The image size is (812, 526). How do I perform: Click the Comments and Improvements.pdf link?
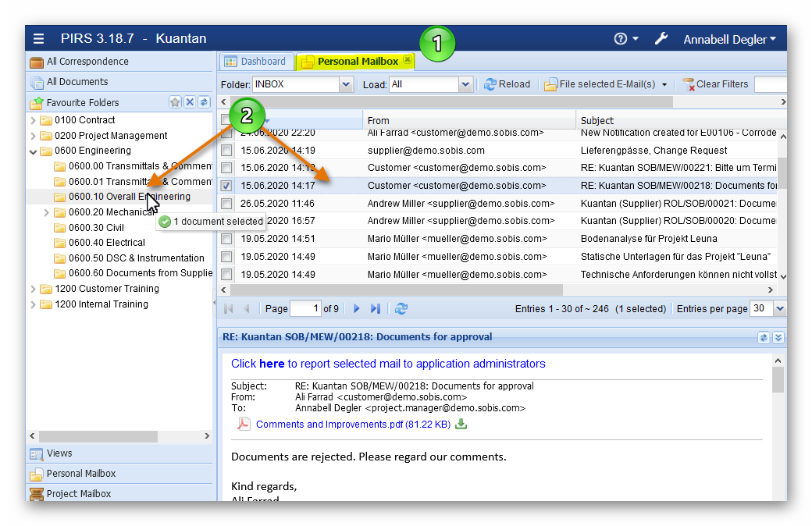click(353, 425)
